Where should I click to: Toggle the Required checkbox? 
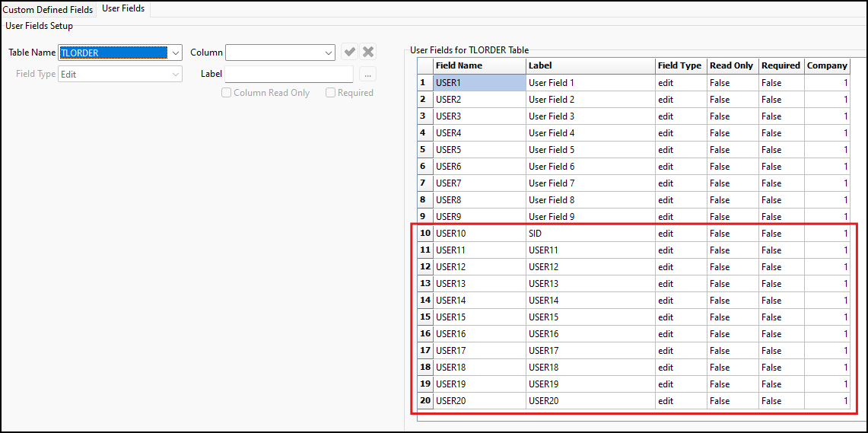[331, 93]
